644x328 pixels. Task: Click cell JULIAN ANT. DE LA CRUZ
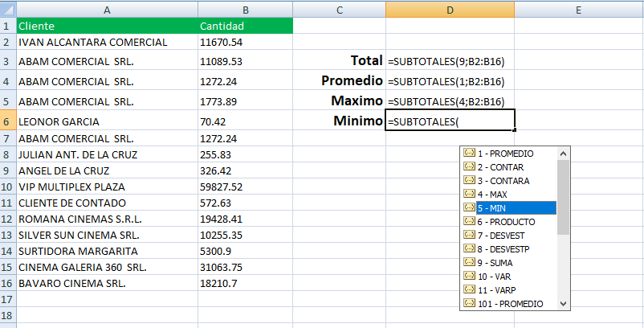click(x=107, y=155)
